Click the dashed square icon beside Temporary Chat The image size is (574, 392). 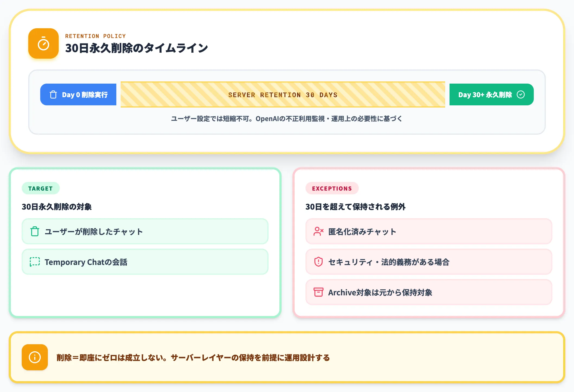tap(35, 262)
